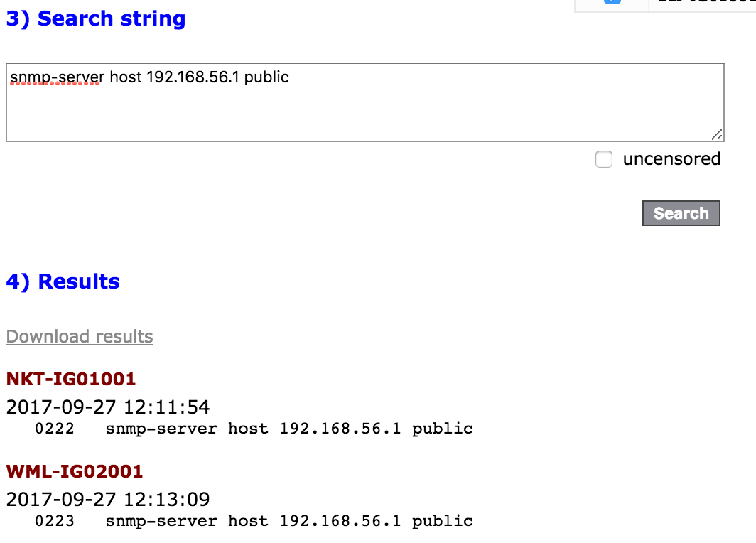Click the "uncensored" label text

point(671,159)
